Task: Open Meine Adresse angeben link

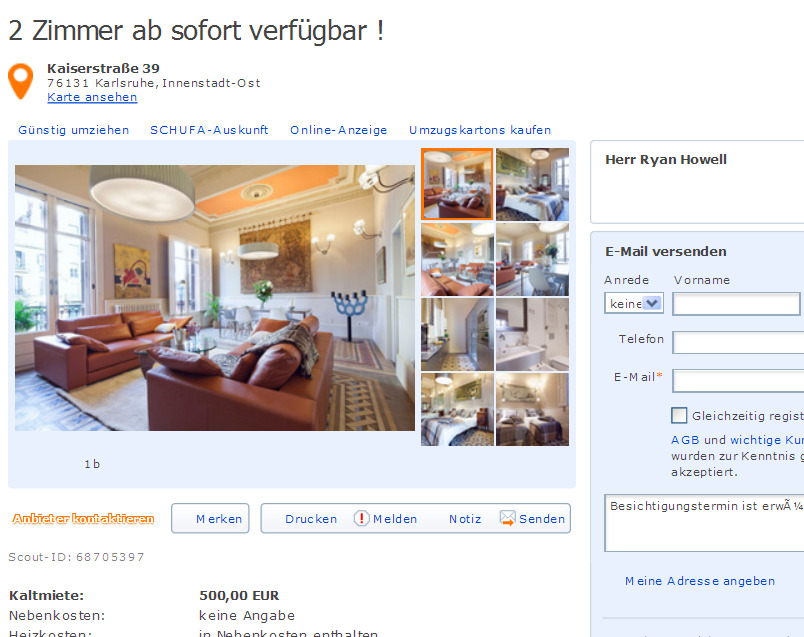Action: [x=700, y=581]
